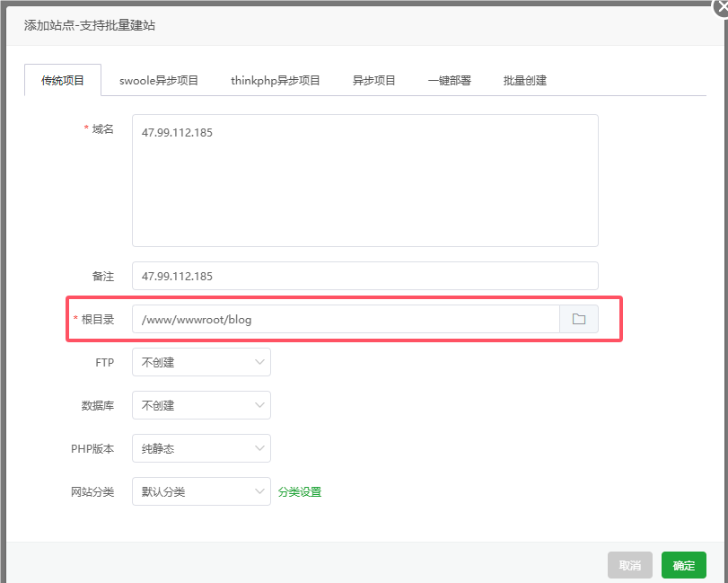Open the 一键部署 tab
Viewport: 728px width, 583px height.
coord(450,80)
